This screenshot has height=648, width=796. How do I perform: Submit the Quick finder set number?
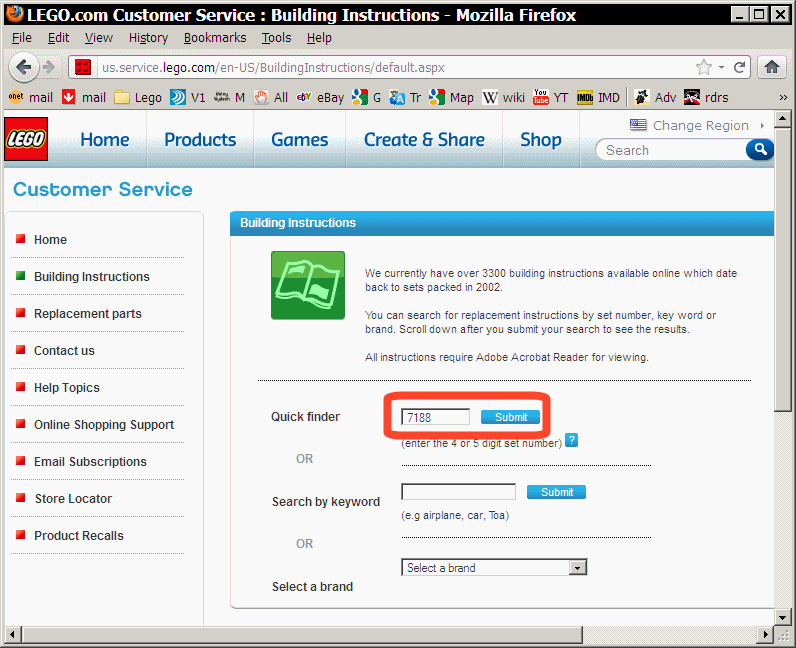click(x=510, y=417)
